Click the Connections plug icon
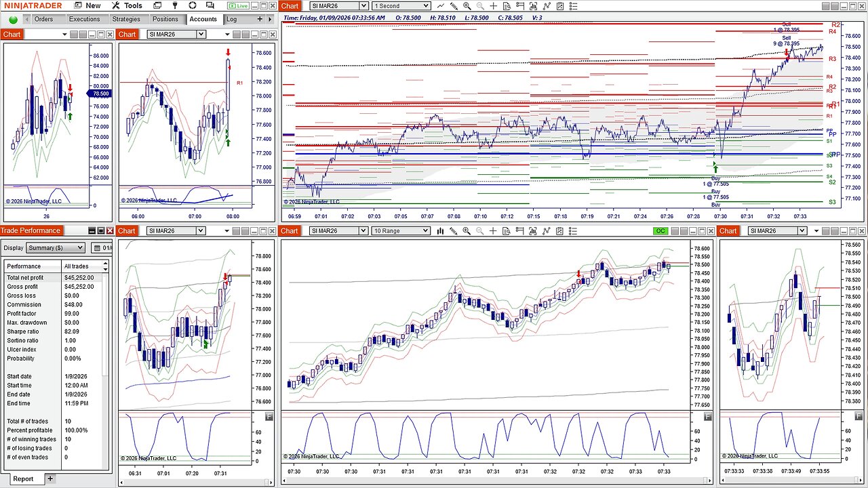The height and width of the screenshot is (488, 868). pyautogui.click(x=175, y=5)
